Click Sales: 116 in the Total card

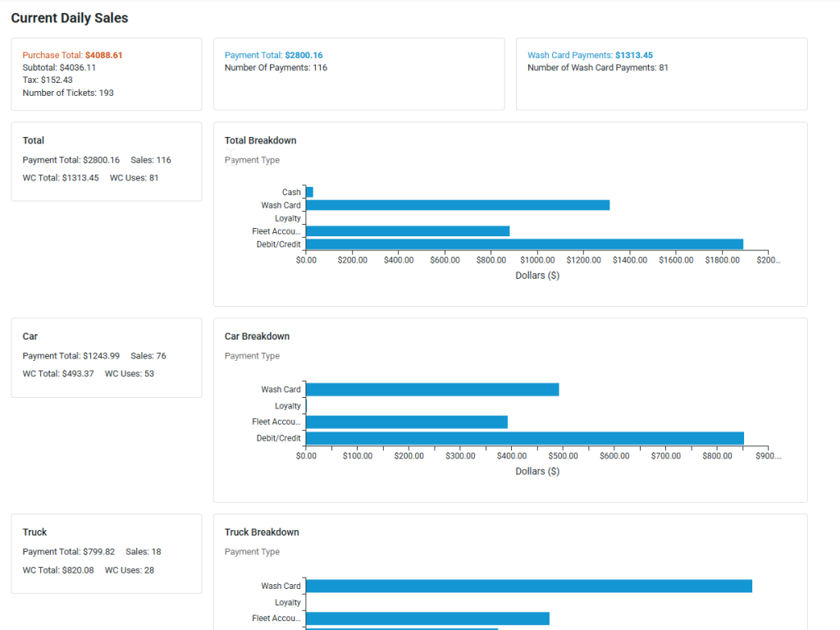point(151,160)
